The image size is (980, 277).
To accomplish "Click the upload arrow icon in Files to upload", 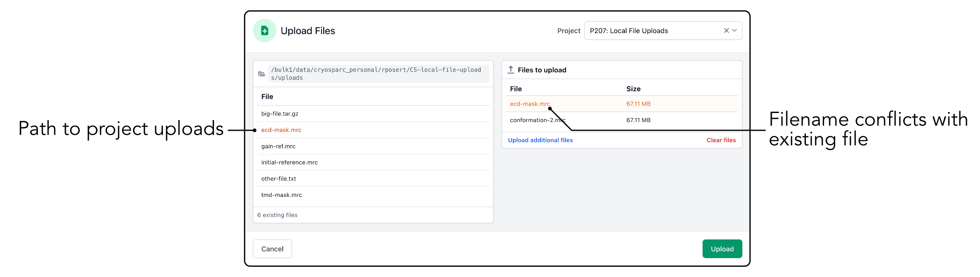I will (x=511, y=70).
